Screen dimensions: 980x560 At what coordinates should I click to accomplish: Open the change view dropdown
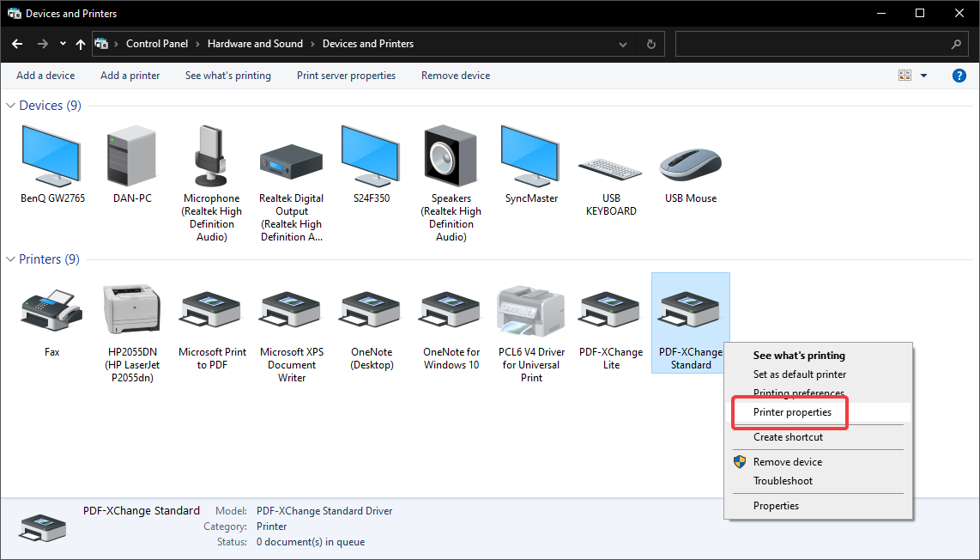[x=923, y=75]
